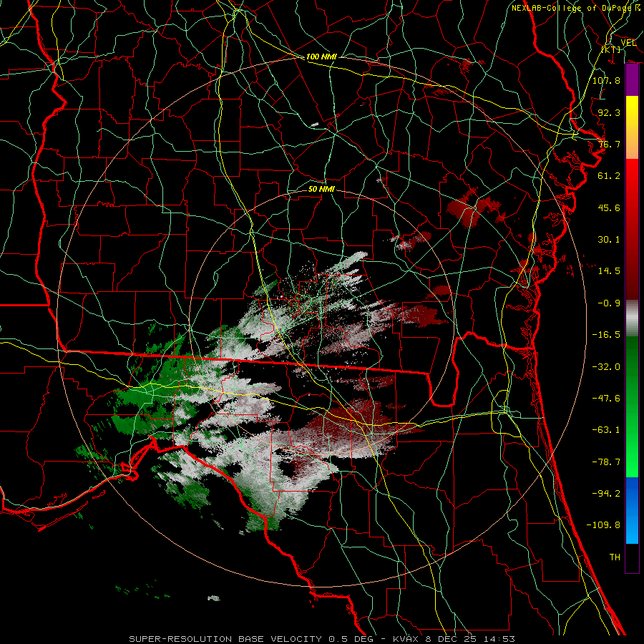The image size is (644, 644).
Task: Click the -0.9 legend value
Action: [x=609, y=303]
